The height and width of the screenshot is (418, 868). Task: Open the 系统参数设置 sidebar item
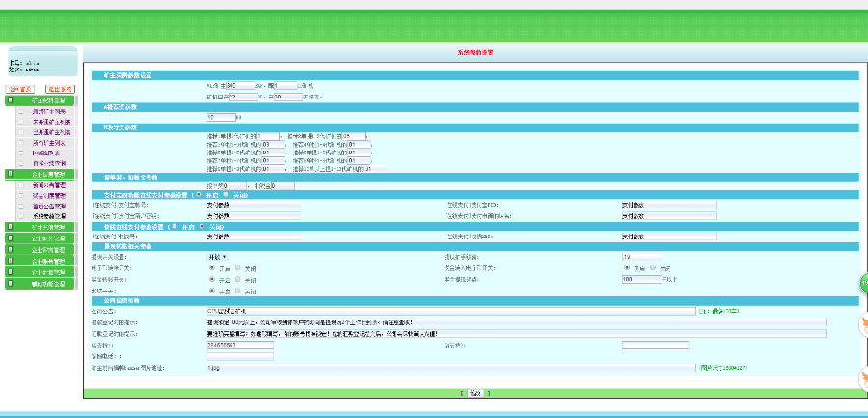click(49, 216)
